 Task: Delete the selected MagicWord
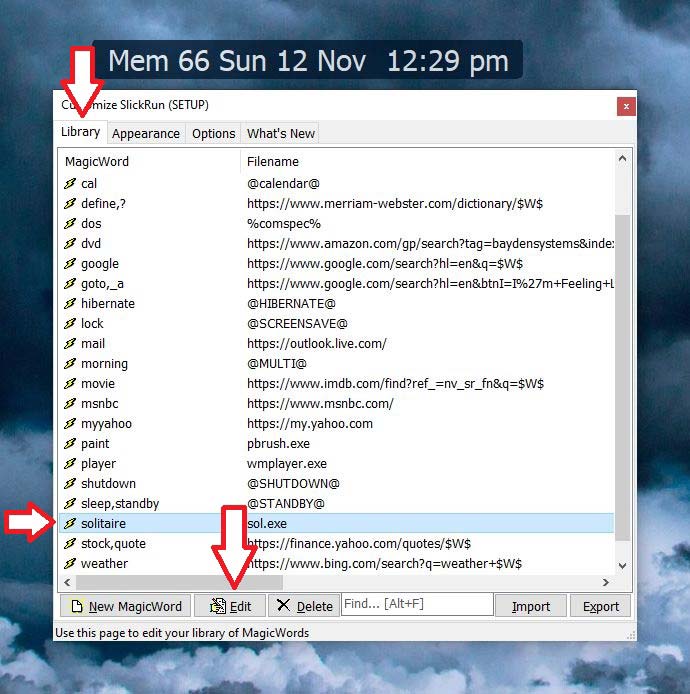[304, 606]
